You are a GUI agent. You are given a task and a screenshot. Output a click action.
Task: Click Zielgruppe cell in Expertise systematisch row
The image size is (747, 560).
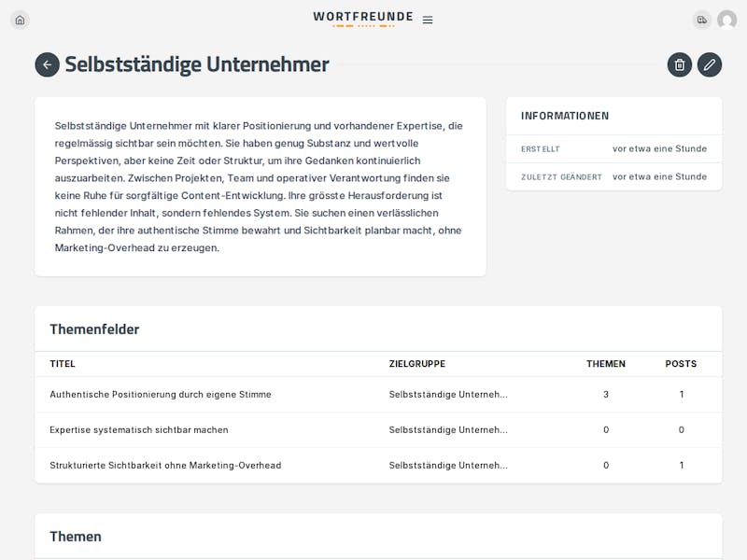[x=448, y=429]
